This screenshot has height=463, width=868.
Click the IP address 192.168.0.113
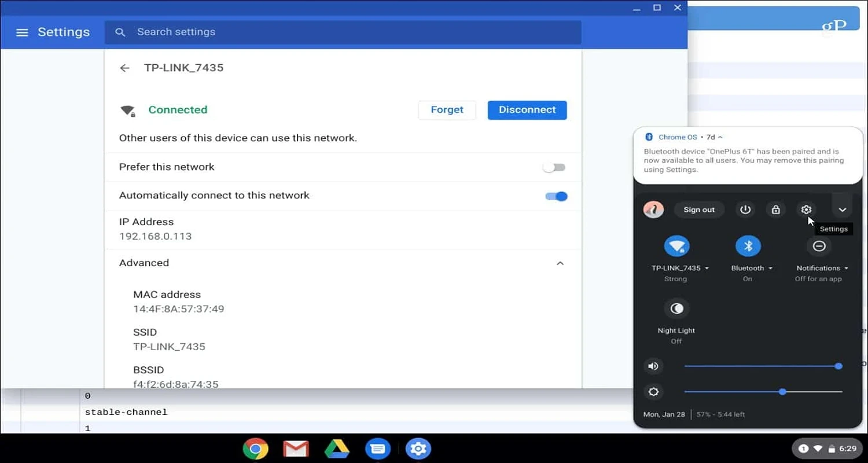(x=155, y=237)
